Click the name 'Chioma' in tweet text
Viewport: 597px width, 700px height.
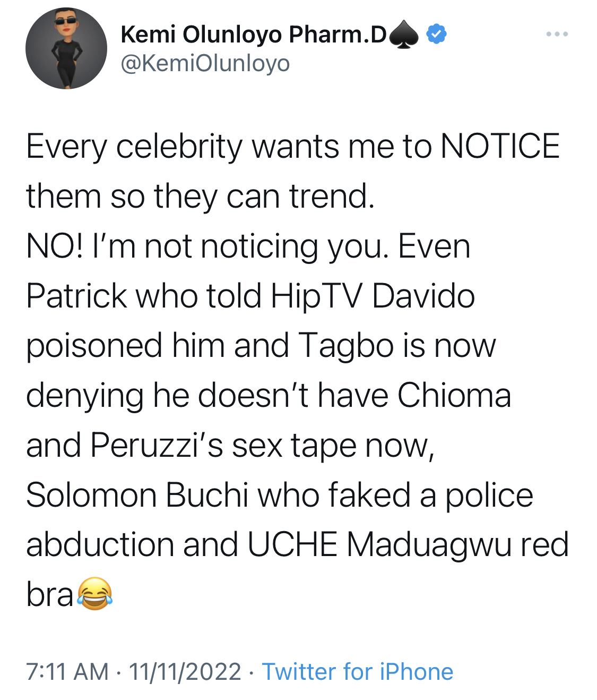454,395
